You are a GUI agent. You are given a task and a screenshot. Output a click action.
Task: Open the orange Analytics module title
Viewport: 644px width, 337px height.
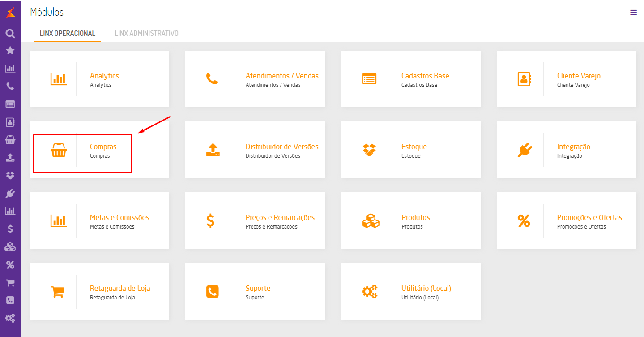coord(104,76)
